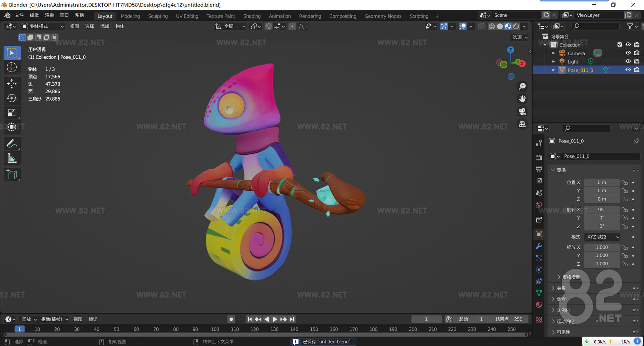The width and height of the screenshot is (644, 346).
Task: Select the Move tool in the toolbar
Action: coord(12,83)
